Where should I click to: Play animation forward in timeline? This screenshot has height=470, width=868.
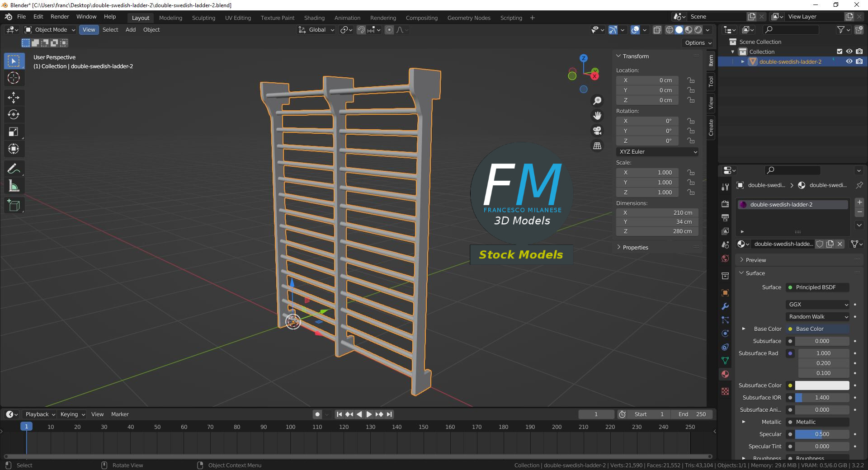pyautogui.click(x=369, y=414)
